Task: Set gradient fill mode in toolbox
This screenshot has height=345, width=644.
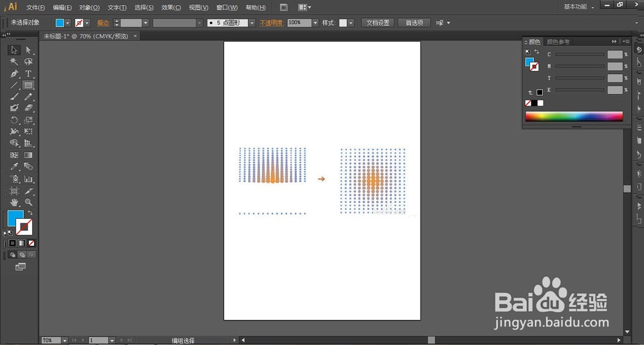Action: pos(22,243)
